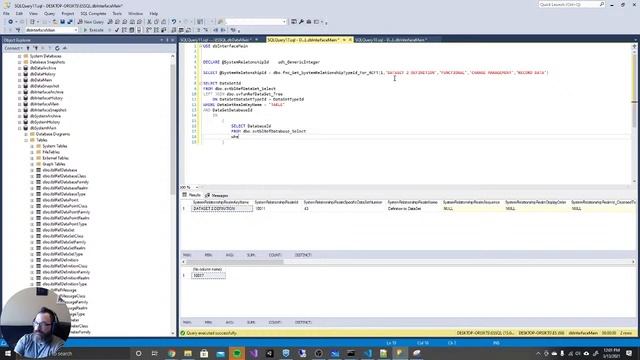Open the Window menu
This screenshot has width=640, height=360.
pyautogui.click(x=136, y=13)
